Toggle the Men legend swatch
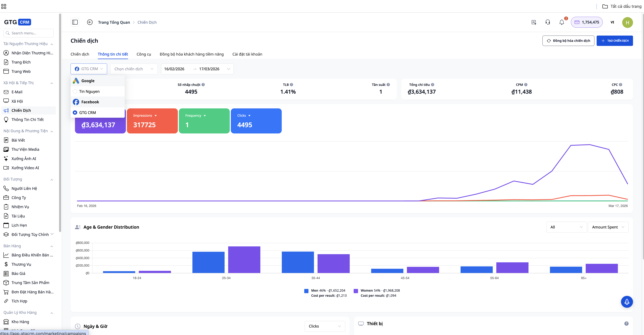The height and width of the screenshot is (335, 644). coord(306,291)
